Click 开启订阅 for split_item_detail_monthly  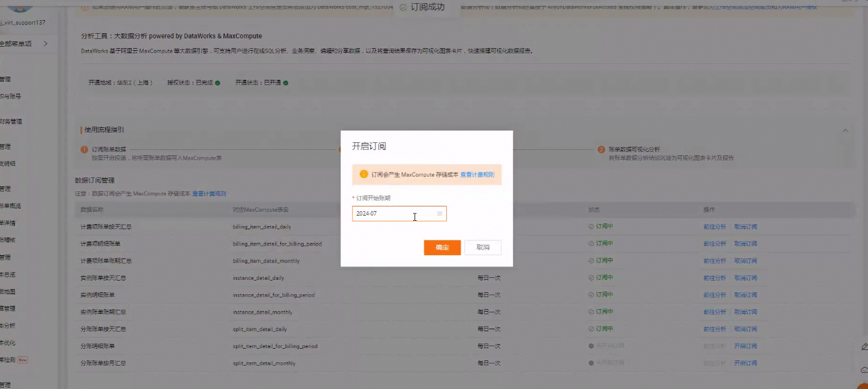[745, 363]
